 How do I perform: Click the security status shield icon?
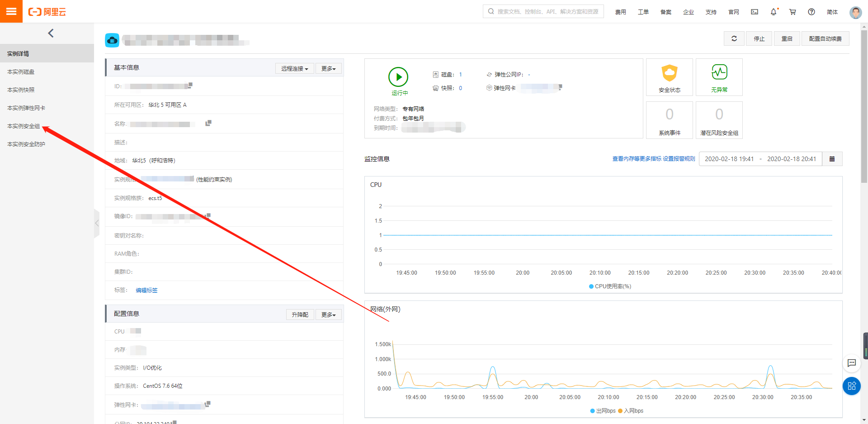click(x=670, y=72)
